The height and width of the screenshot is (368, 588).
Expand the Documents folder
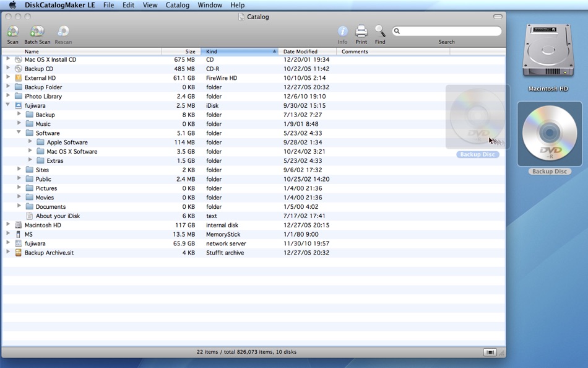point(19,206)
